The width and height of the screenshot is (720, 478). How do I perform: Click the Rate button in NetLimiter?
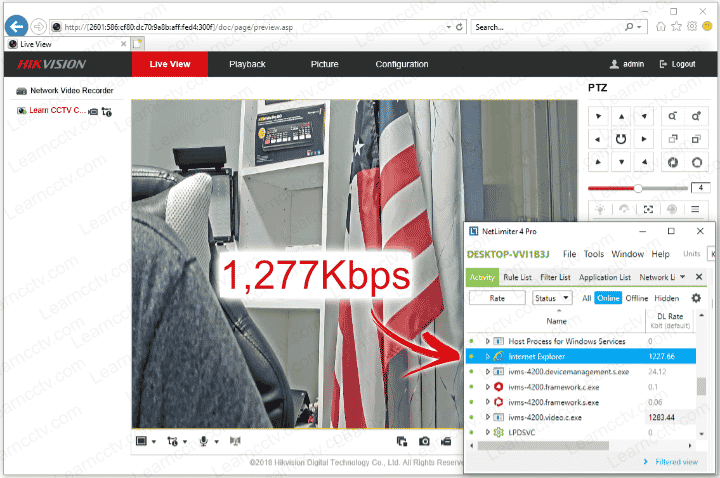click(x=496, y=298)
